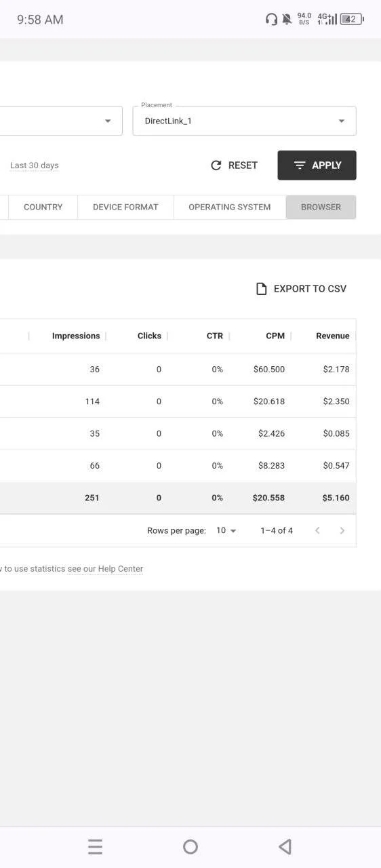Tap the Android home circle button
The height and width of the screenshot is (868, 381).
[190, 846]
